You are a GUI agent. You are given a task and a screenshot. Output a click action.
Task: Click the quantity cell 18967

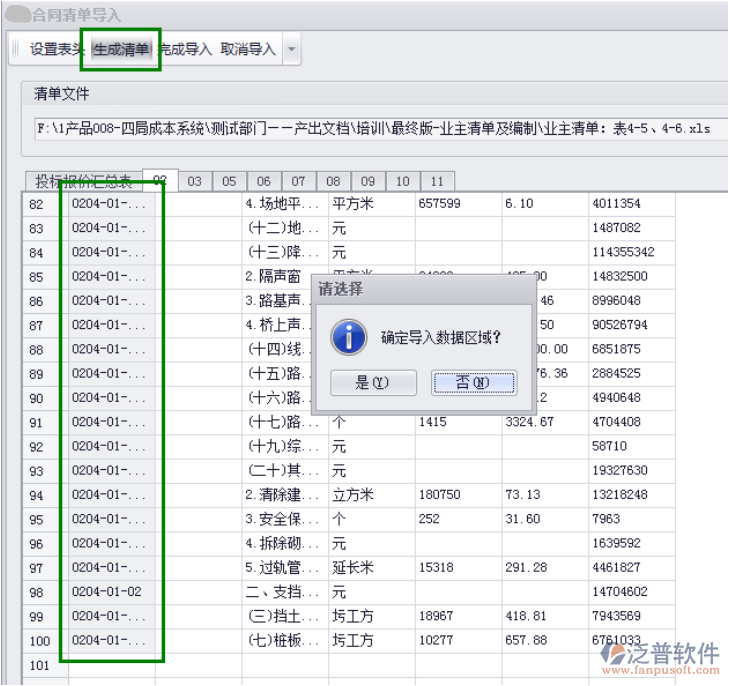point(459,616)
